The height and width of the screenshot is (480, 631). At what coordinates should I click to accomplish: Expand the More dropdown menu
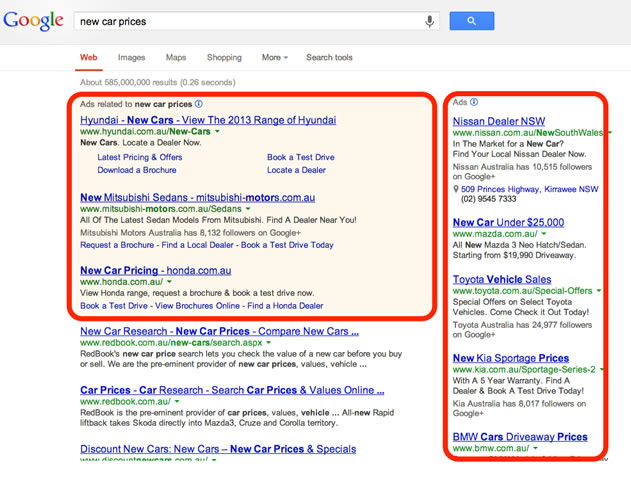[275, 58]
